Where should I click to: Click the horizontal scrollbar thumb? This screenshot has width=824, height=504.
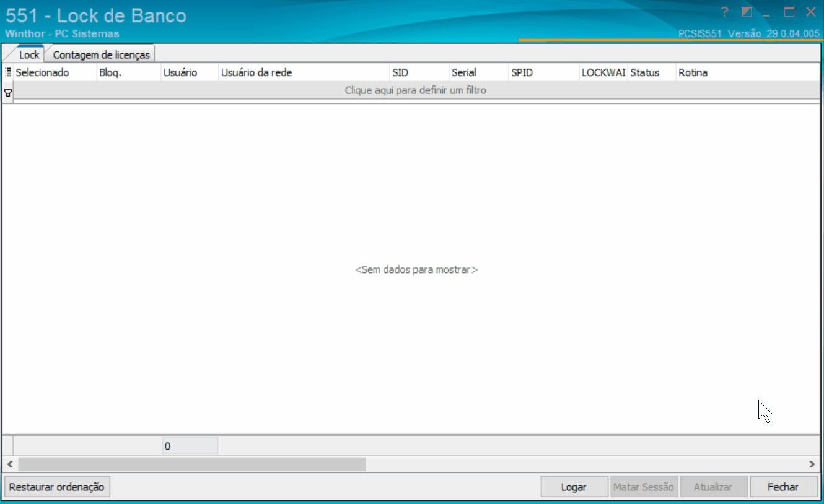click(x=192, y=464)
